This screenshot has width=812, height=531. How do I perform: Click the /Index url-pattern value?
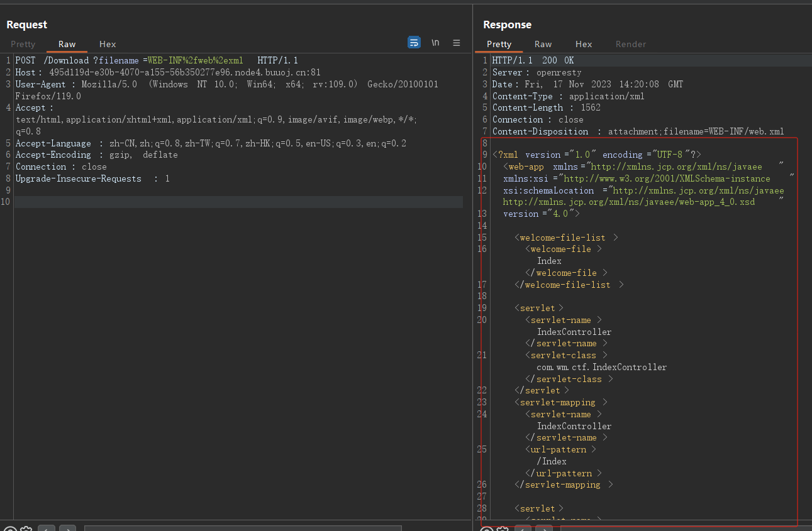click(552, 461)
